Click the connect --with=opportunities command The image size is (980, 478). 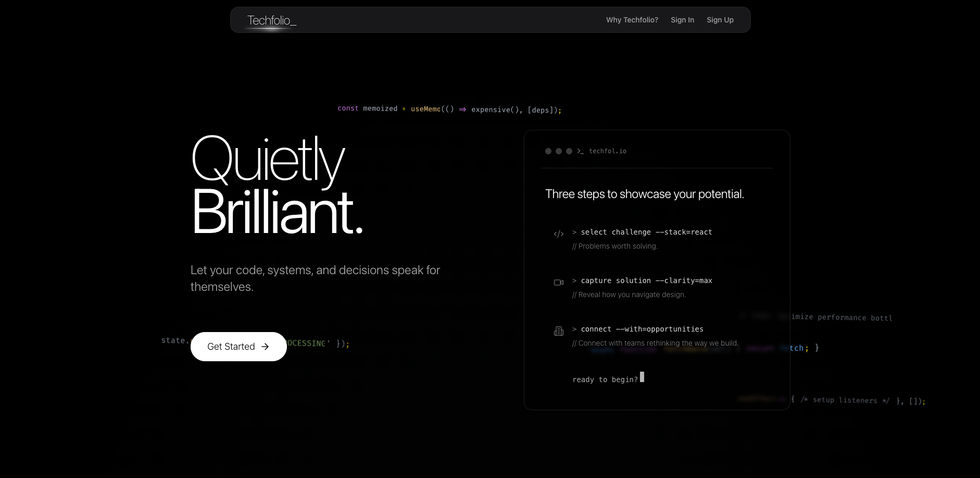(638, 329)
